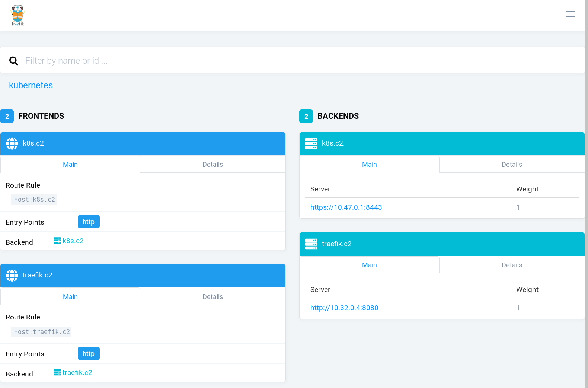The height and width of the screenshot is (388, 588).
Task: Click http entry point badge on k8s.c2 frontend
Action: pos(89,222)
